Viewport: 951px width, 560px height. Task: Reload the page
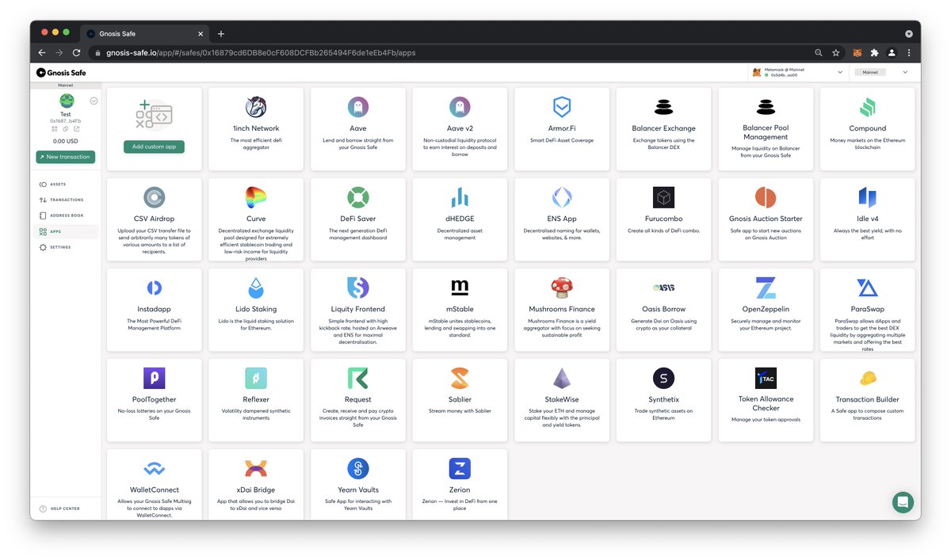(77, 52)
